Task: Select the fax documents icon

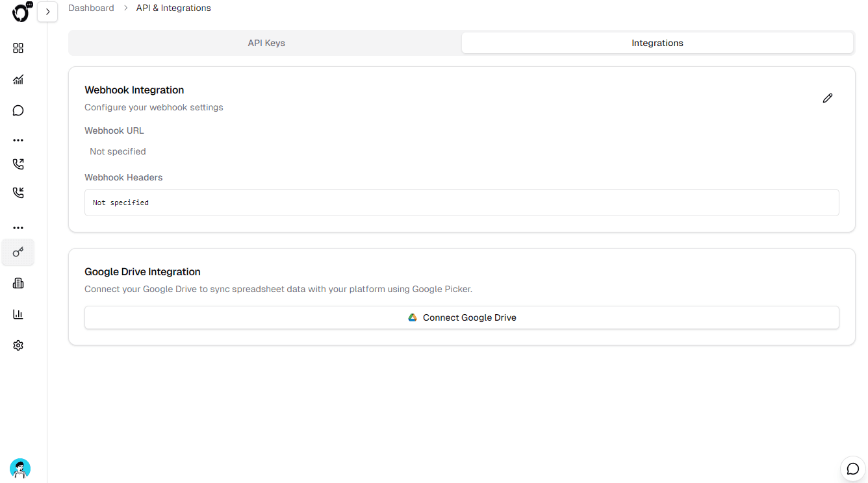Action: click(x=18, y=282)
